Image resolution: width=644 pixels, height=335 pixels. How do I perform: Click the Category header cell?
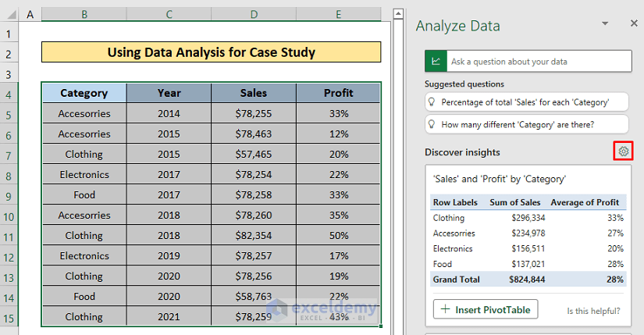pyautogui.click(x=84, y=93)
